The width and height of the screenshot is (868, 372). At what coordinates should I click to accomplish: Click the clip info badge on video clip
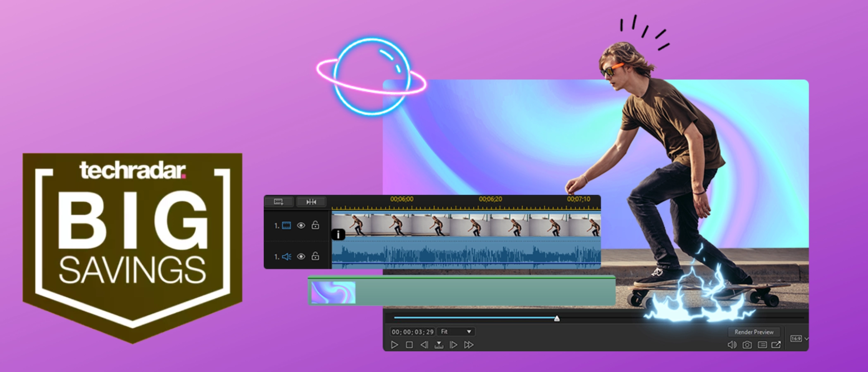(x=338, y=235)
